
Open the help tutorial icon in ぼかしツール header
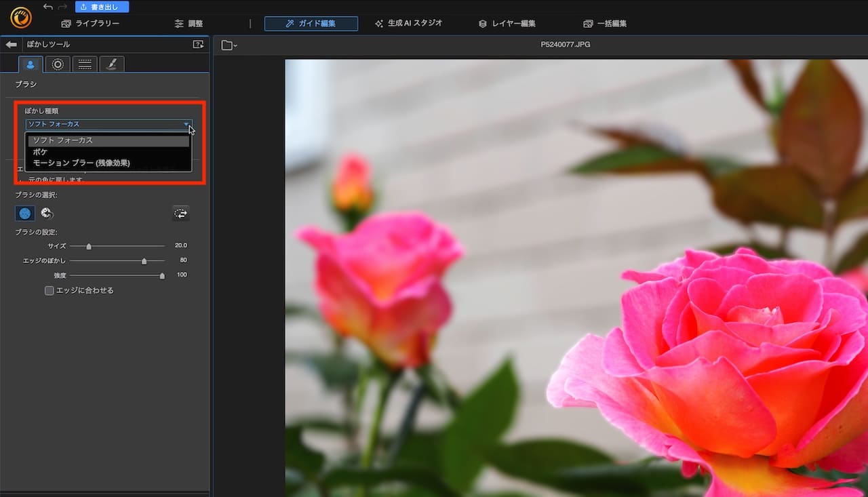(198, 44)
